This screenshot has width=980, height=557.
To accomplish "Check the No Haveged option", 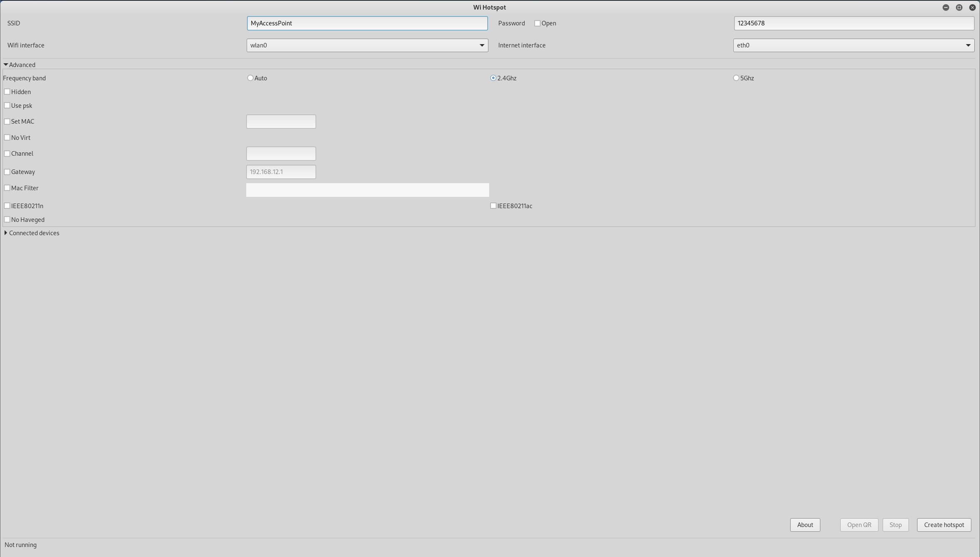I will [7, 219].
